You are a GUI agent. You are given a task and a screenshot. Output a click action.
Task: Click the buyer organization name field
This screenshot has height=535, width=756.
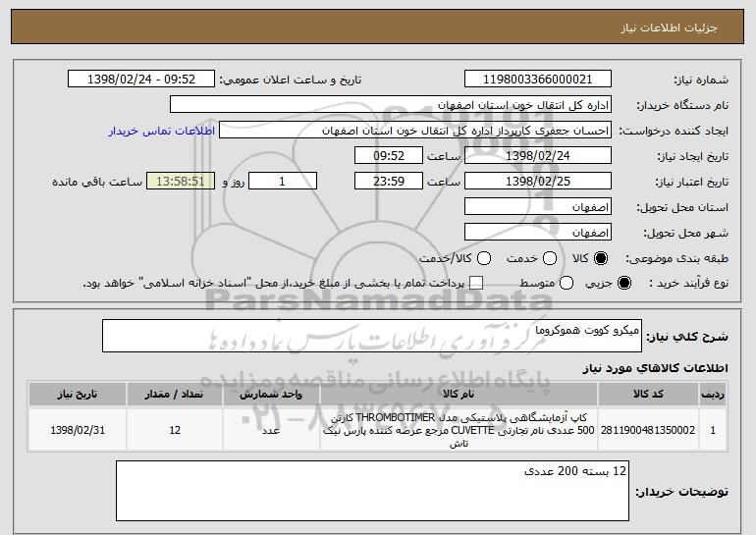point(391,105)
